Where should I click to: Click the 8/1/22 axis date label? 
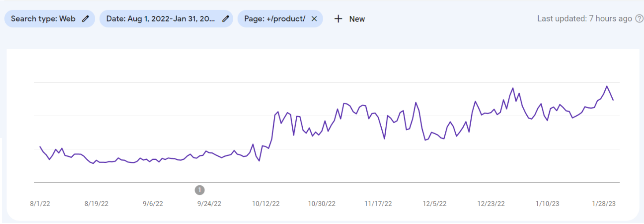pos(39,204)
